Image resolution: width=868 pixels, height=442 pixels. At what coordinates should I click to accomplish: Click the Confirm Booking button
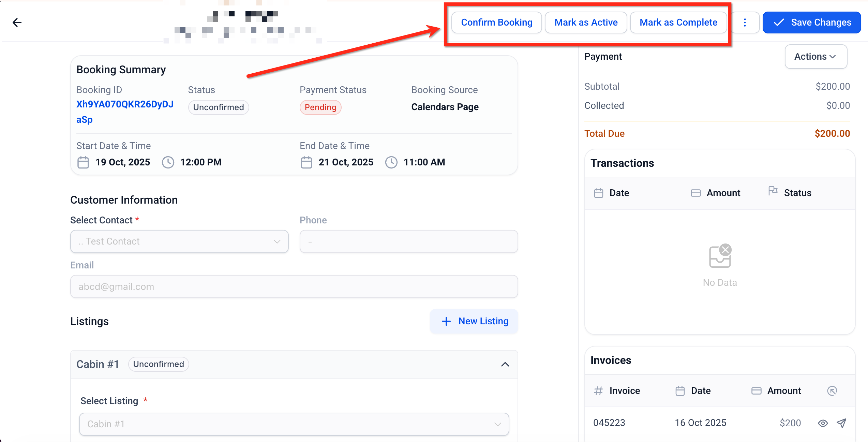pos(496,23)
